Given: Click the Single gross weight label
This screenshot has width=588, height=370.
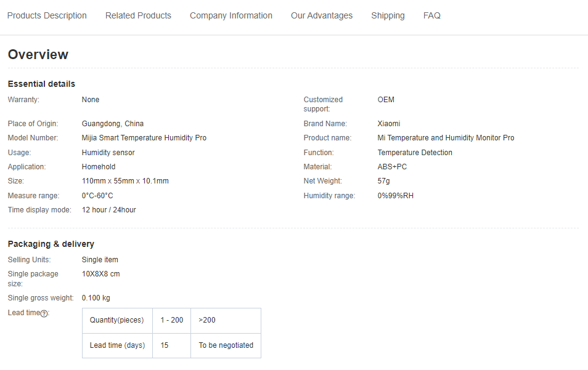Looking at the screenshot, I should [x=41, y=298].
